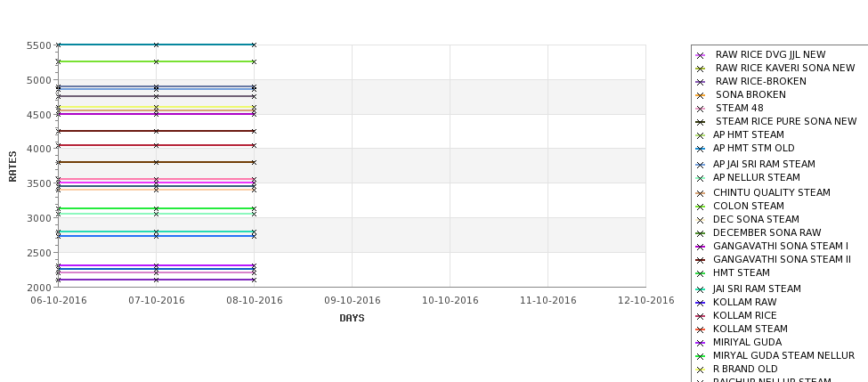The height and width of the screenshot is (382, 868).
Task: Select the STEAM RICE PURE SONA NEW legend label
Action: (x=786, y=121)
